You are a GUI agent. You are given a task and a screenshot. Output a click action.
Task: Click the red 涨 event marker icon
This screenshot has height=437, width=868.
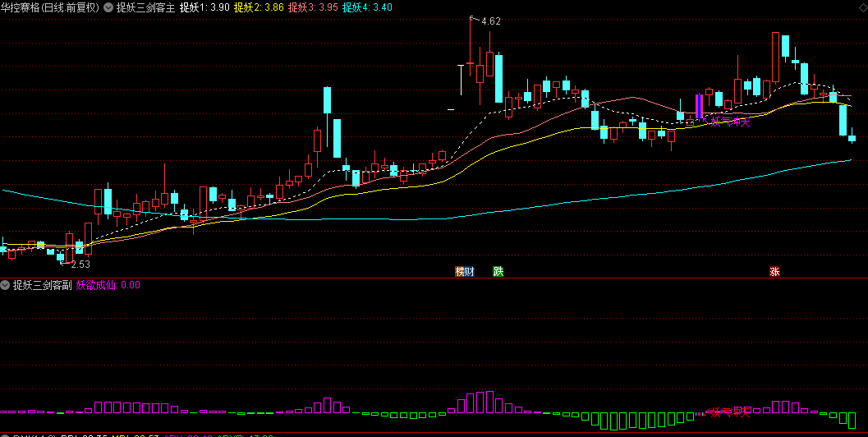(x=774, y=271)
